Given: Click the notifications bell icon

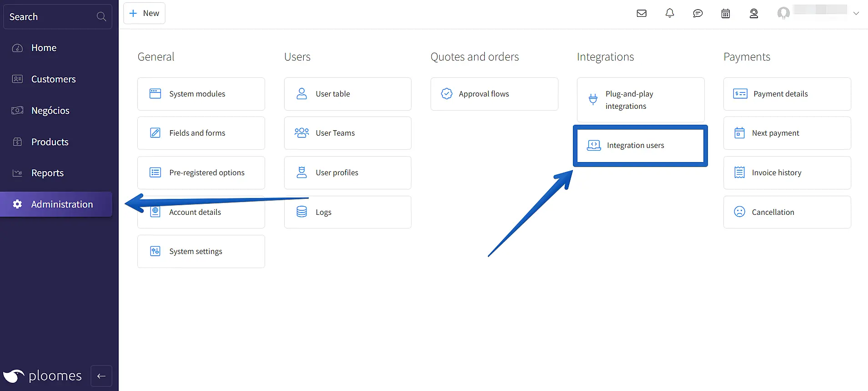Looking at the screenshot, I should 670,13.
